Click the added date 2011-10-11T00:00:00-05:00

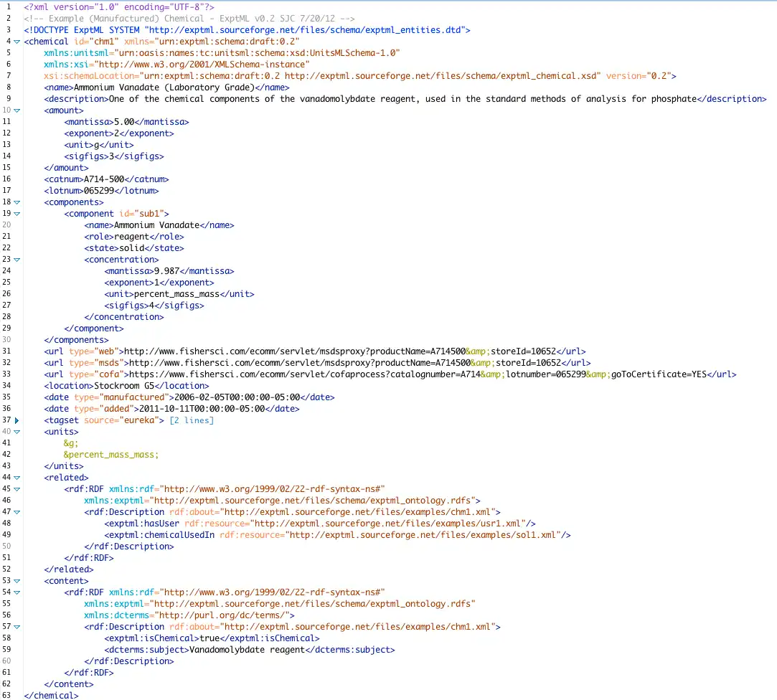tap(202, 409)
